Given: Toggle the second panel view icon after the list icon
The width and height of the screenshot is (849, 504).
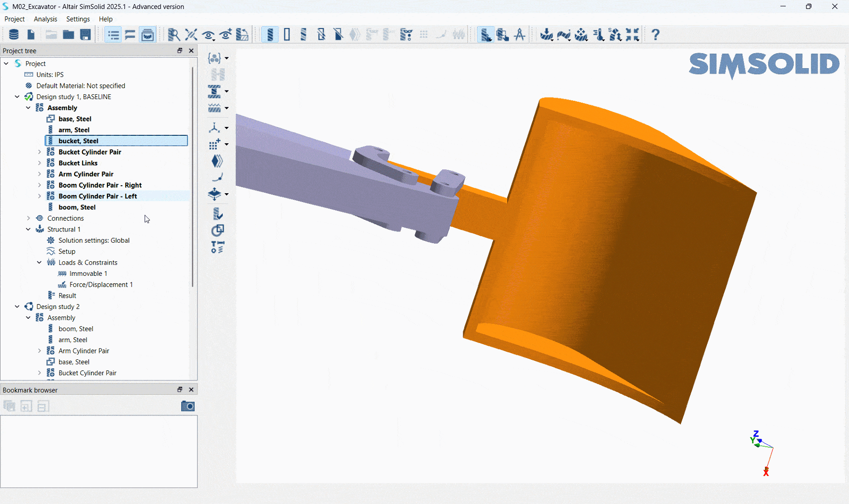Looking at the screenshot, I should pos(130,35).
